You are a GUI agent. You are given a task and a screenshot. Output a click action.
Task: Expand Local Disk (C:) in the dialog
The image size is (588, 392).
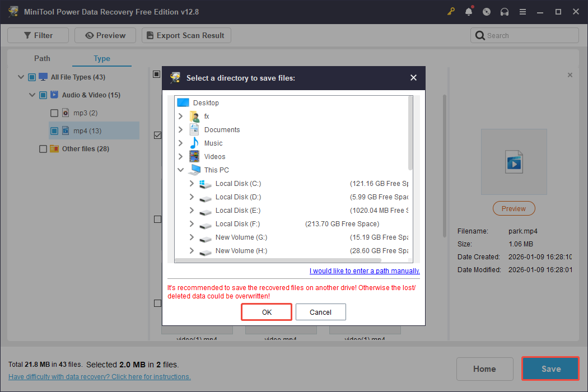click(x=190, y=183)
